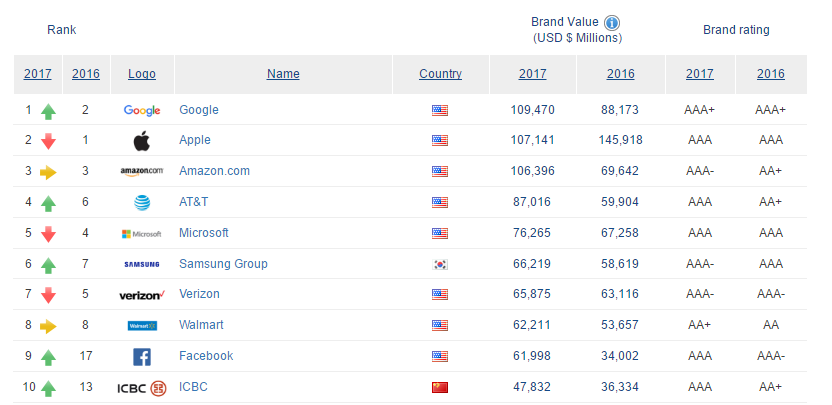Select AT&T's 2016 value 59,904
Screen dimensions: 832x405
[620, 202]
